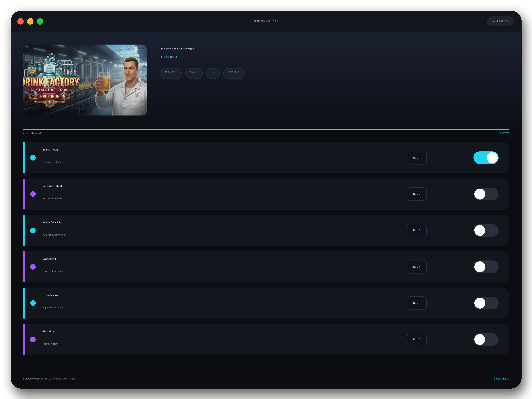Select the Simulation tag chip

point(170,73)
